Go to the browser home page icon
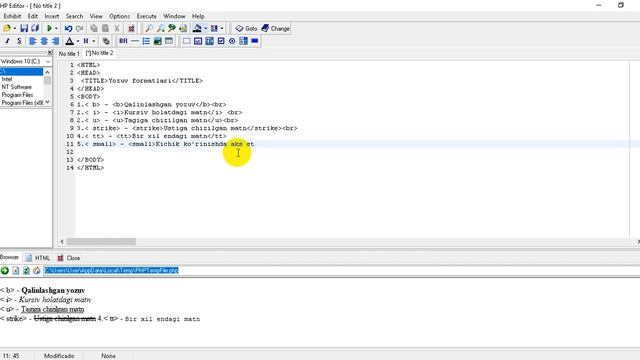Image resolution: width=640 pixels, height=360 pixels. [x=37, y=270]
